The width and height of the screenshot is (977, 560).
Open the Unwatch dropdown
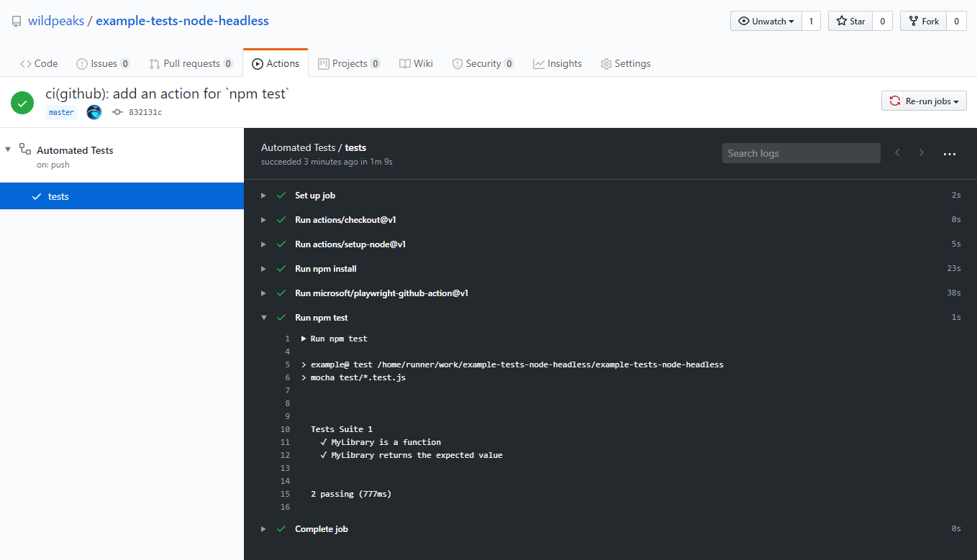point(765,21)
